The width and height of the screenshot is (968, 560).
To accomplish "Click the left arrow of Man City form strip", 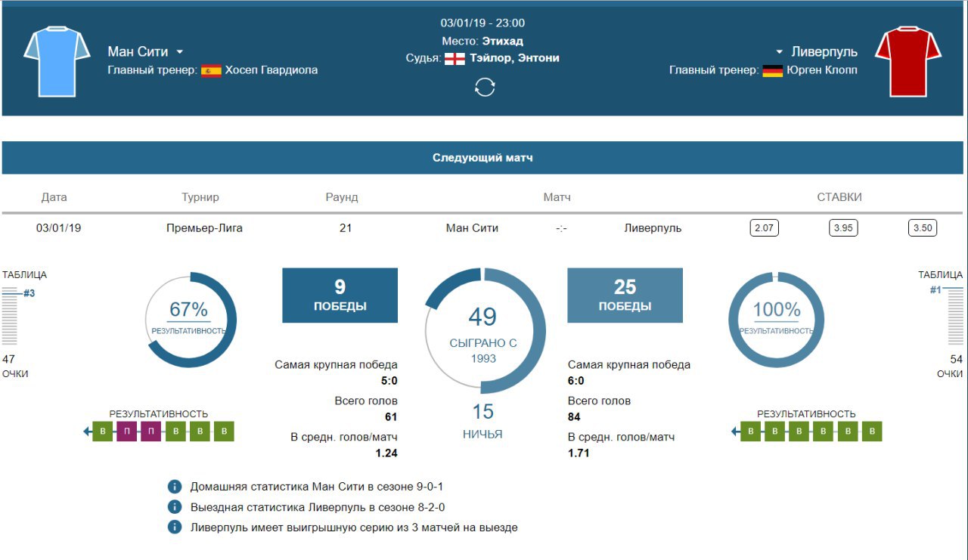I will click(x=88, y=432).
